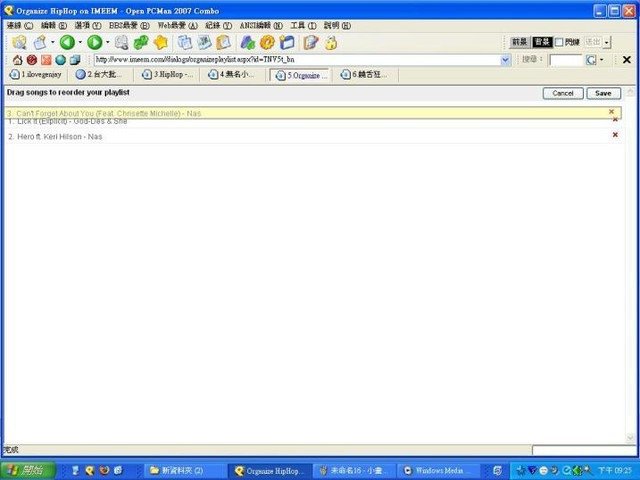The width and height of the screenshot is (640, 480).
Task: Click the site list icon in toolbar
Action: 19,42
